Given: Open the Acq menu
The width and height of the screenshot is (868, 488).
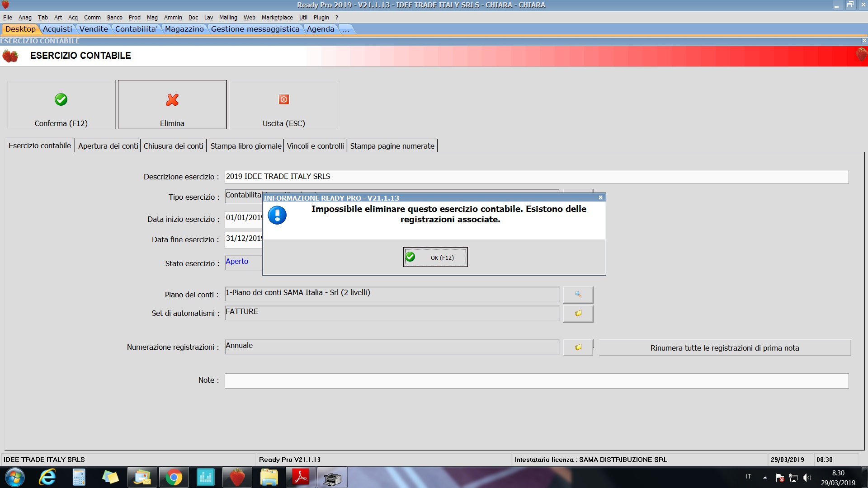Looking at the screenshot, I should coord(73,17).
